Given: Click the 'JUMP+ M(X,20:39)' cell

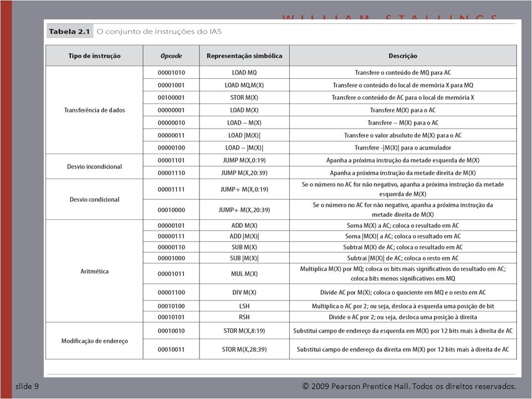Looking at the screenshot, I should tap(244, 210).
